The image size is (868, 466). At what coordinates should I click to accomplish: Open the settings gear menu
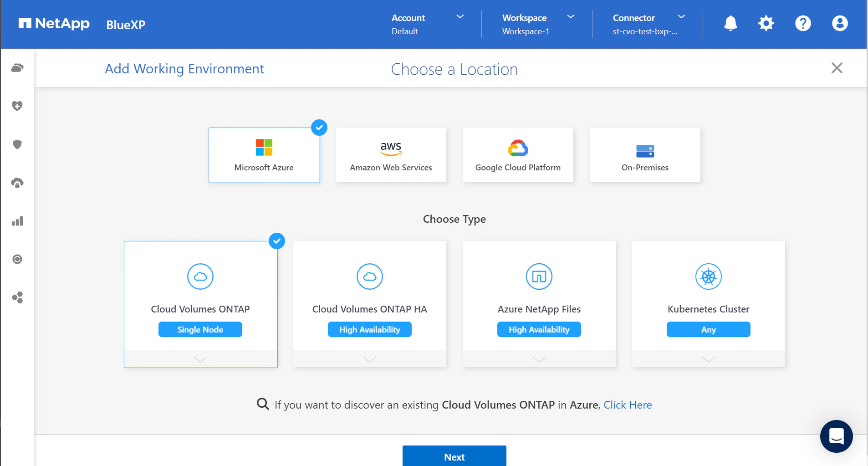(766, 23)
